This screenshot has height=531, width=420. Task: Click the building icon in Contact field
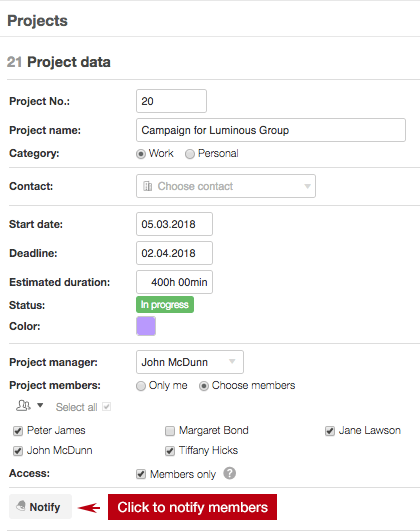148,186
